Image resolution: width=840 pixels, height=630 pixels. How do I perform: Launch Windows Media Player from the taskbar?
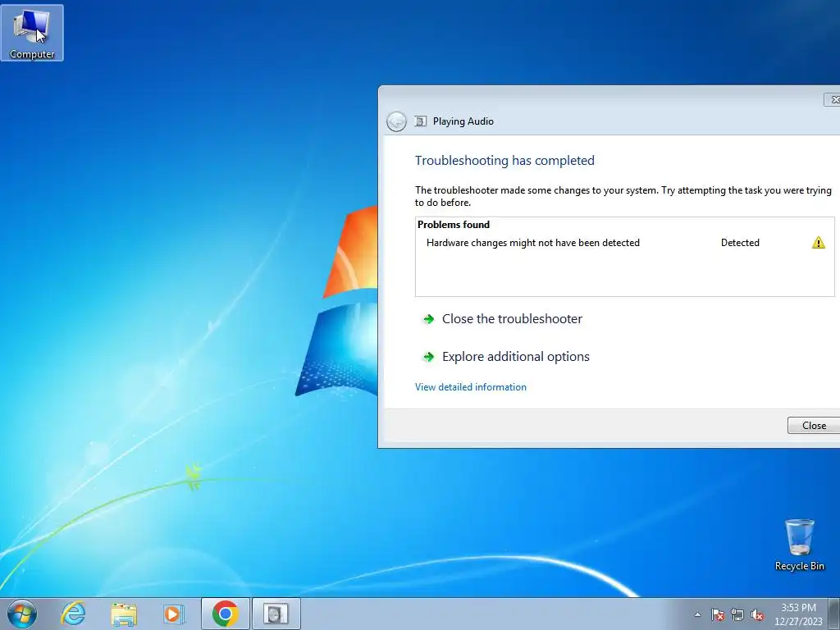pos(174,614)
